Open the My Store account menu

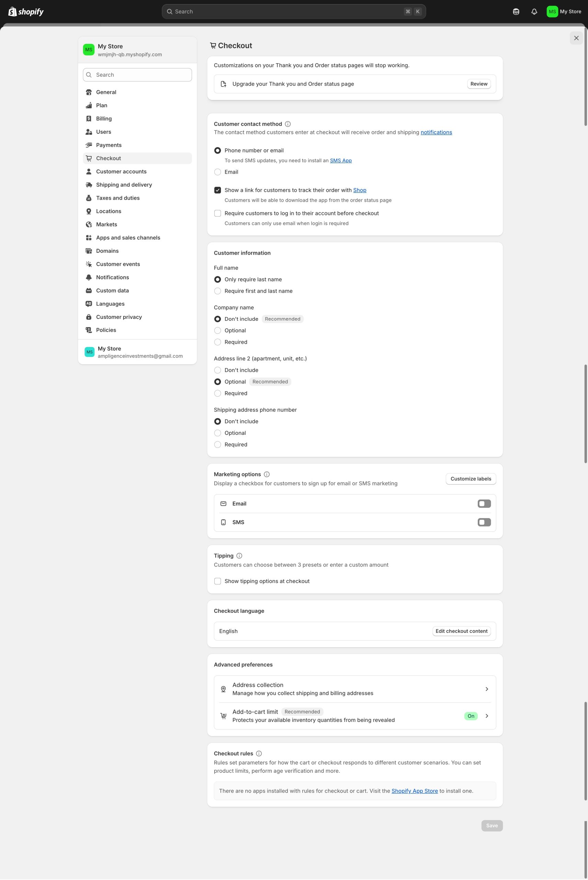564,12
